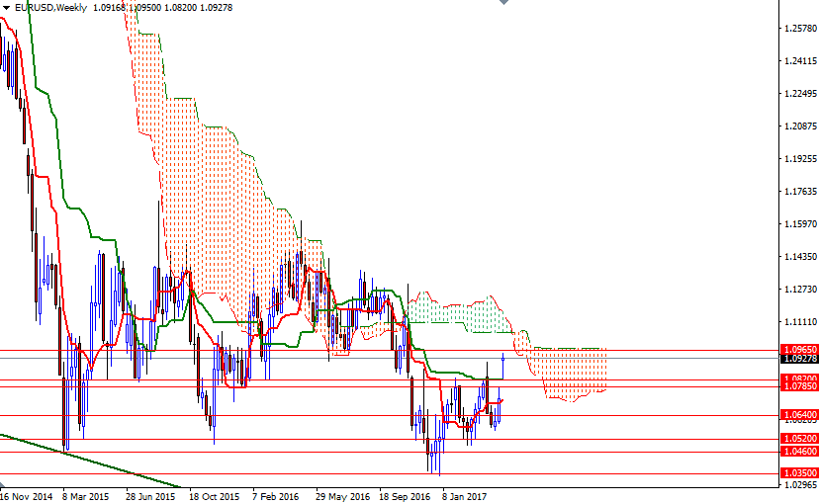Click the 18 Oct 2015 date label
The image size is (819, 504).
point(215,497)
